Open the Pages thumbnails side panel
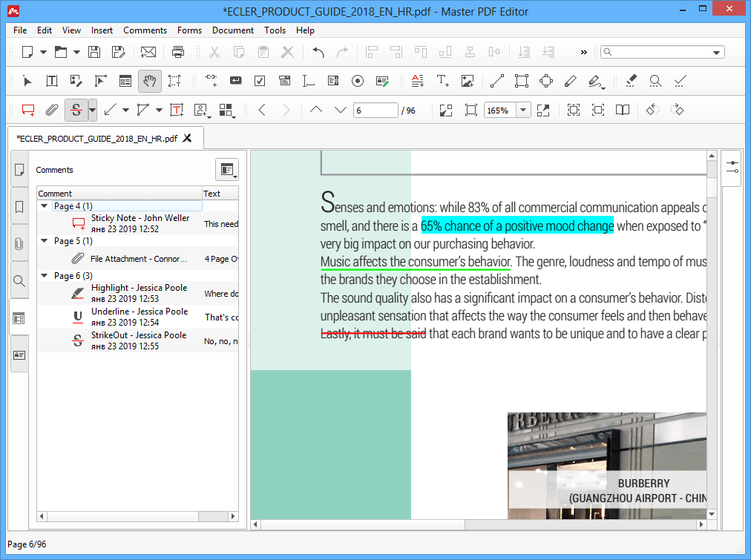The width and height of the screenshot is (751, 560). pos(19,169)
